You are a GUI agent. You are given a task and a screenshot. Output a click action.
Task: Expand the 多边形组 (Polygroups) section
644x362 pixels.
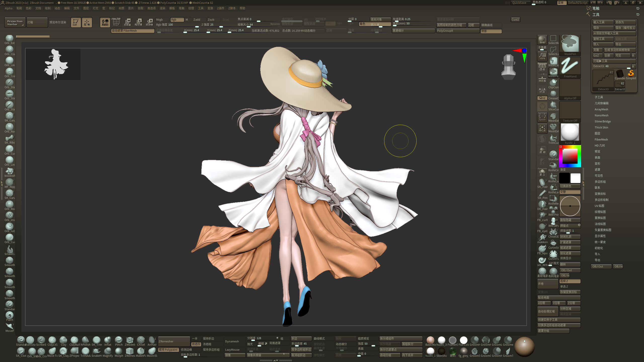coord(600,182)
